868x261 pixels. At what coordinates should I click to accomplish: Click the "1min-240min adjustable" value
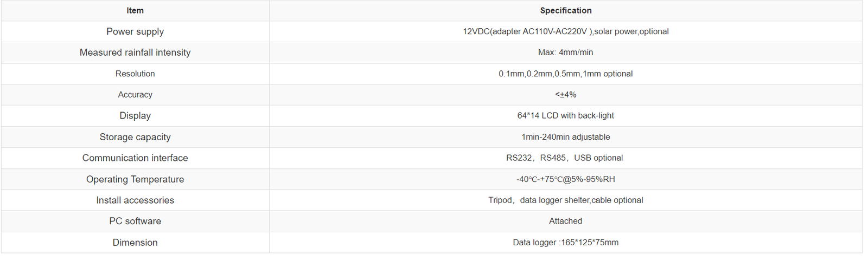(x=565, y=137)
